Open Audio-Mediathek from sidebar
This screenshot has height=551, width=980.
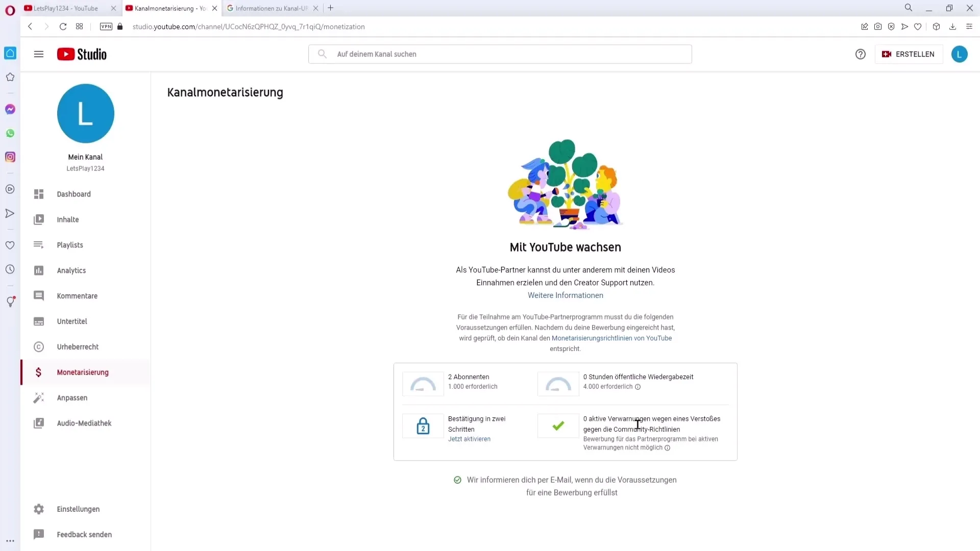84,422
